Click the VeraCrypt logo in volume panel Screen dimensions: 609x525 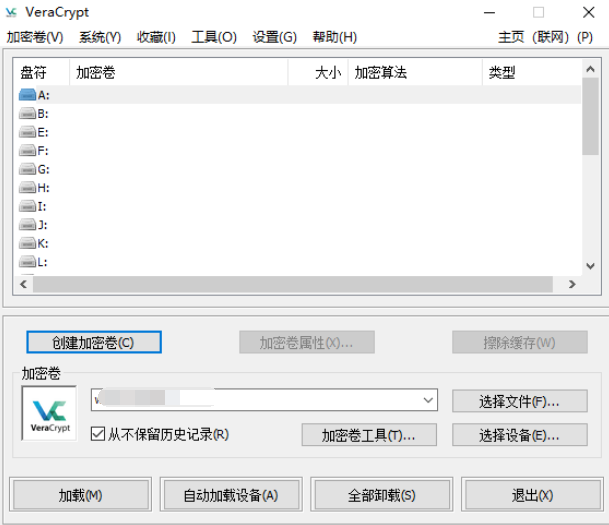pyautogui.click(x=49, y=413)
